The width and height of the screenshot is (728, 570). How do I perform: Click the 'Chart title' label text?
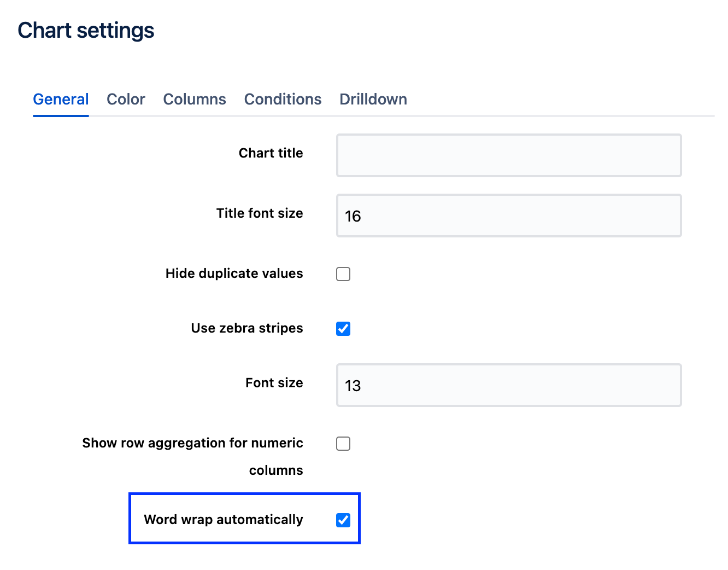coord(271,153)
